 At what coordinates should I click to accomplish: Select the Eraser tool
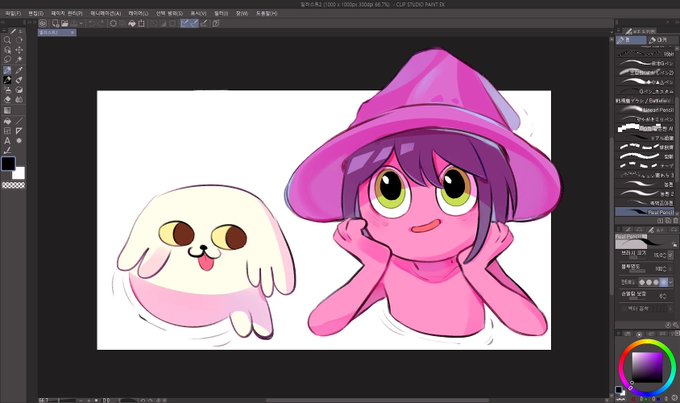[7, 99]
